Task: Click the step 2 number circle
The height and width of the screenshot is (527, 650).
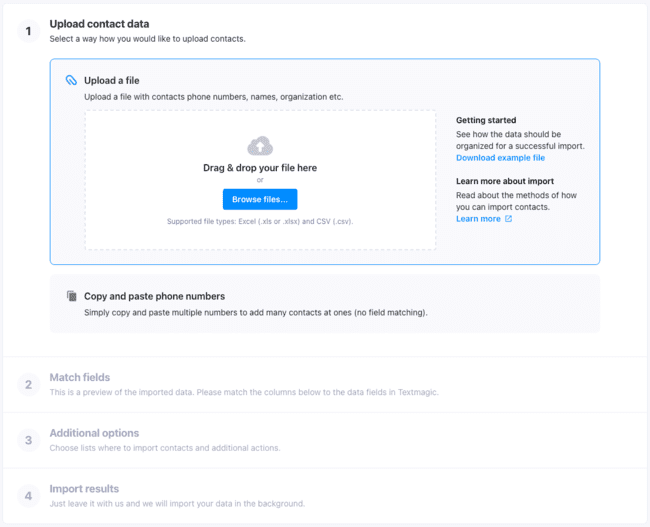Action: (28, 385)
